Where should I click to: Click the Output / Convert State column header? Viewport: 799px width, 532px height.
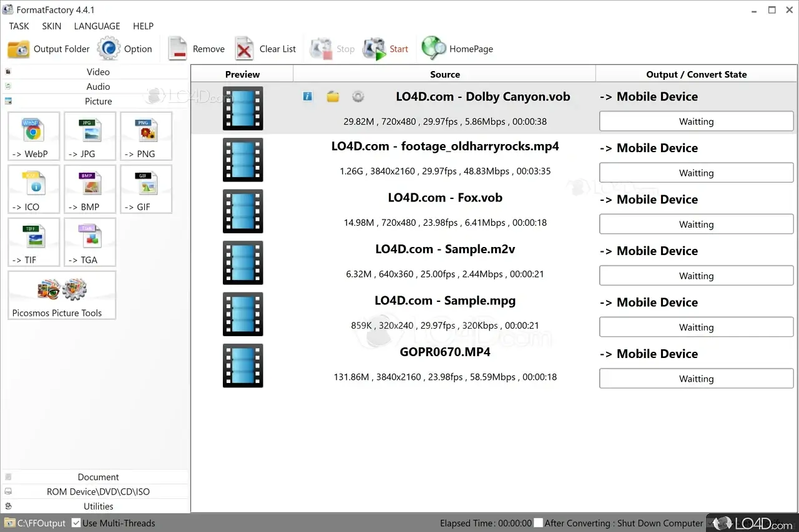click(697, 74)
